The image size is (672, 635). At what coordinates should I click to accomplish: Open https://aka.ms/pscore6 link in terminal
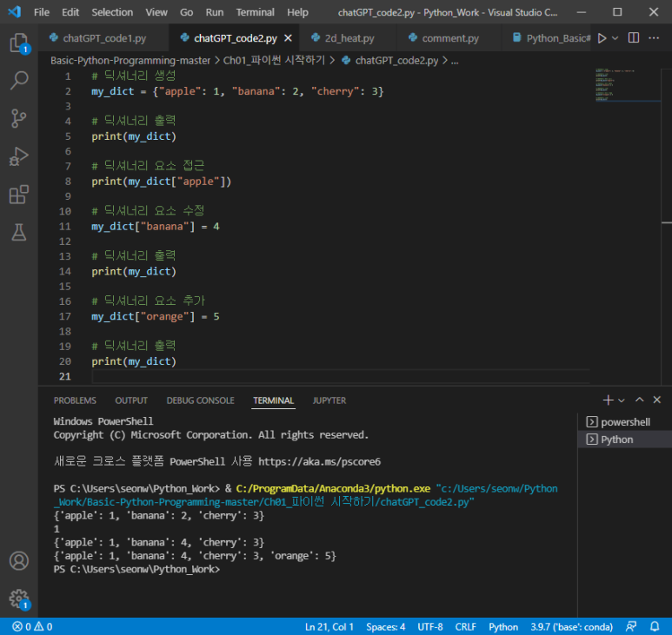319,461
